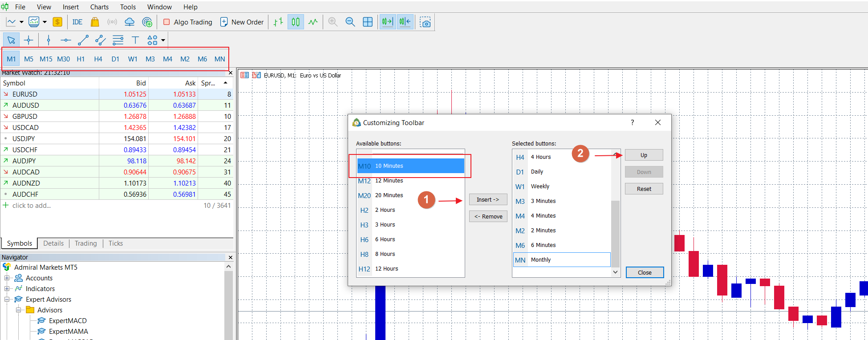The image size is (868, 340).
Task: Click the shapes objects tool icon
Action: (x=152, y=40)
